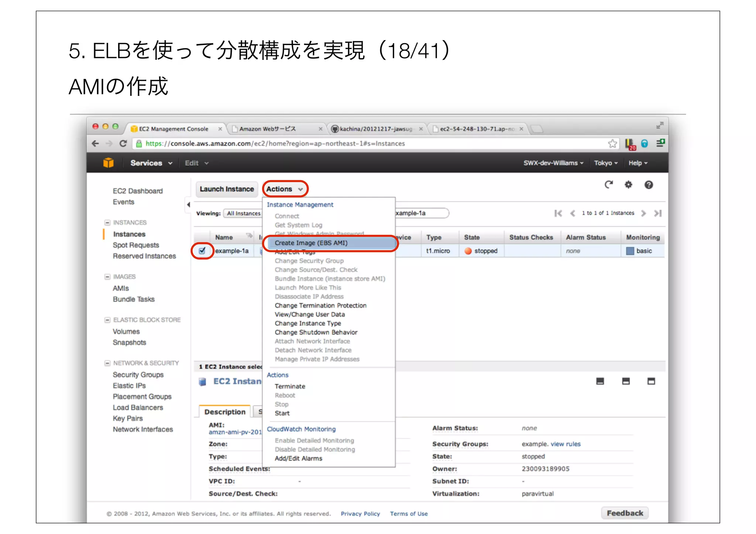Collapse the INSTANCES sidebar section
The width and height of the screenshot is (756, 534).
pyautogui.click(x=107, y=223)
